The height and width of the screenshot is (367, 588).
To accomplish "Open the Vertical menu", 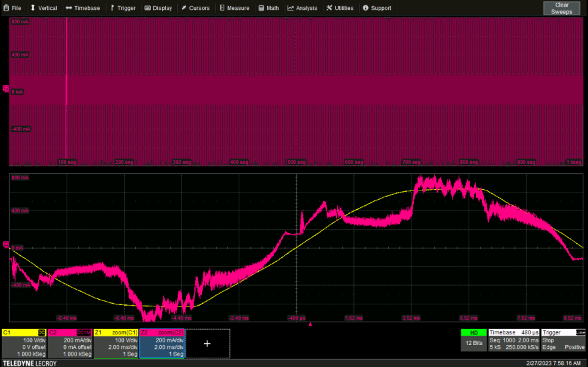I will [43, 8].
